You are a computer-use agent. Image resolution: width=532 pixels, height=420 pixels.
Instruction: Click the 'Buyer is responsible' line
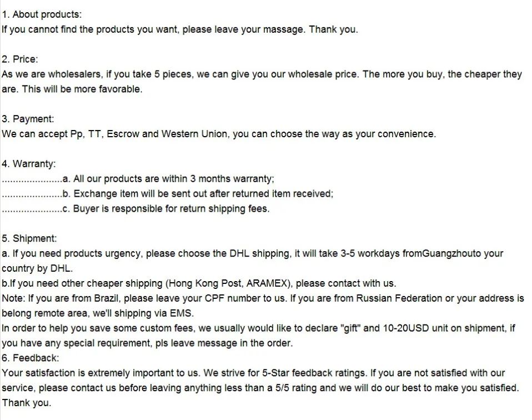pyautogui.click(x=166, y=209)
